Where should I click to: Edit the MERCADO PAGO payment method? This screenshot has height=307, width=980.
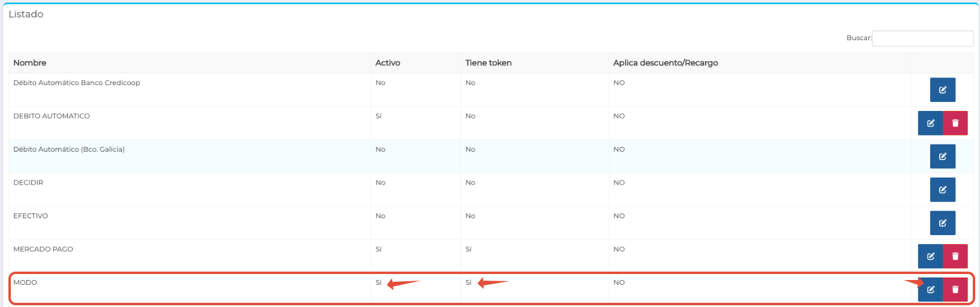point(930,256)
